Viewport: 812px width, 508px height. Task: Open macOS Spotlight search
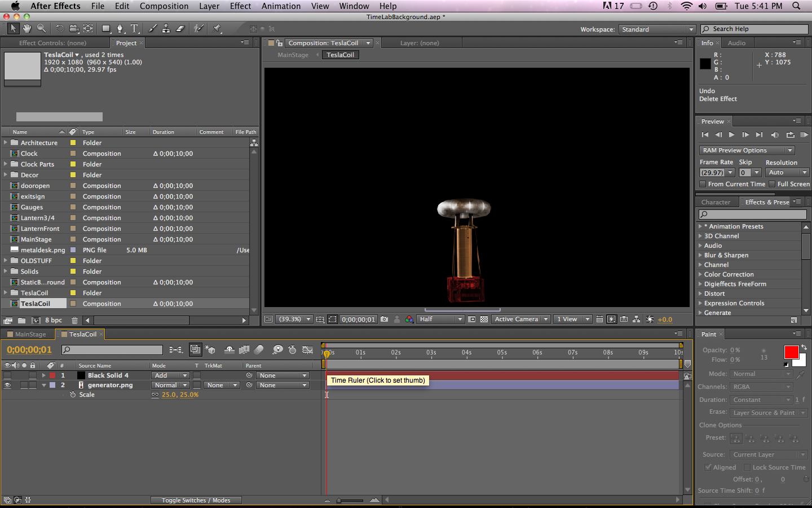coord(796,6)
